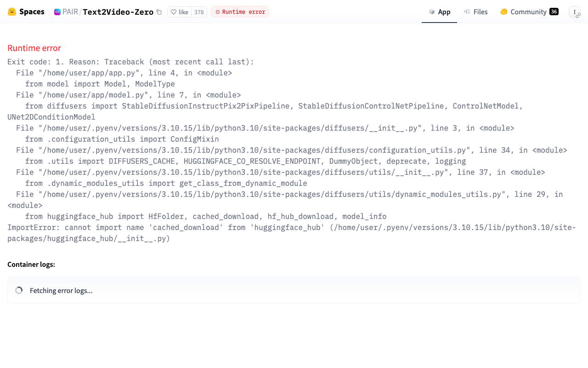This screenshot has height=368, width=588.
Task: Click the get_class_from_dynamic_module import line
Action: [x=166, y=184]
